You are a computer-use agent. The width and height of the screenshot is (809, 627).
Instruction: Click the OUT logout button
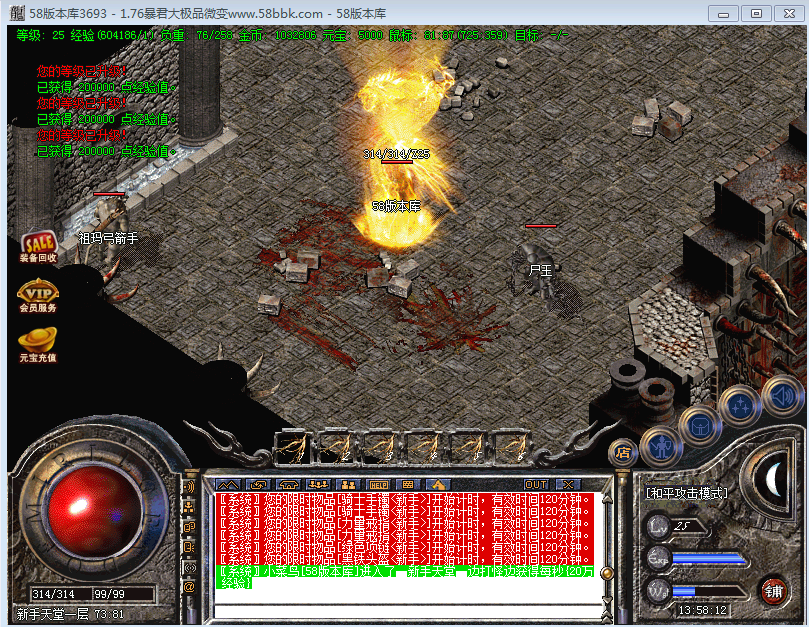536,485
